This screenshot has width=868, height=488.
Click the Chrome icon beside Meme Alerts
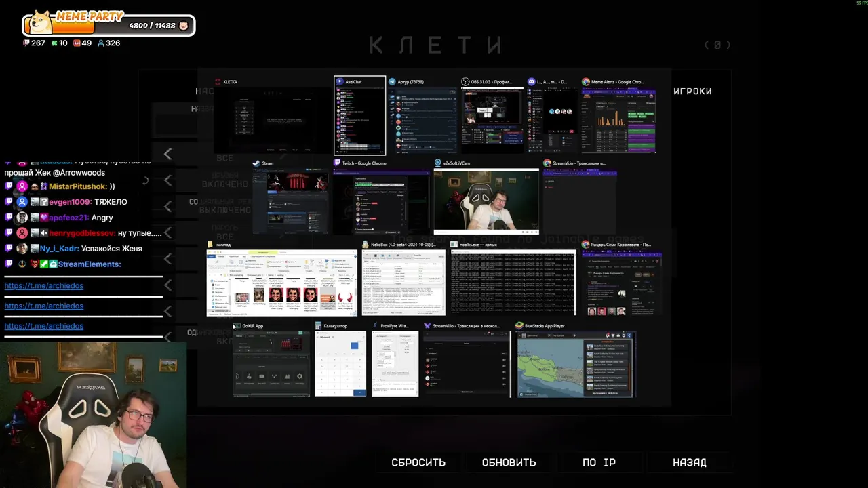click(x=586, y=82)
